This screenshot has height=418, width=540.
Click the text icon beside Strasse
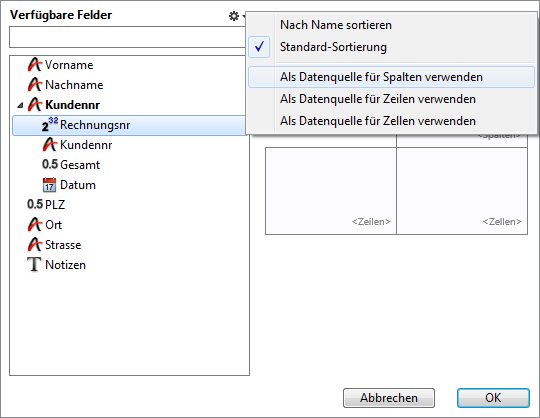coord(34,244)
